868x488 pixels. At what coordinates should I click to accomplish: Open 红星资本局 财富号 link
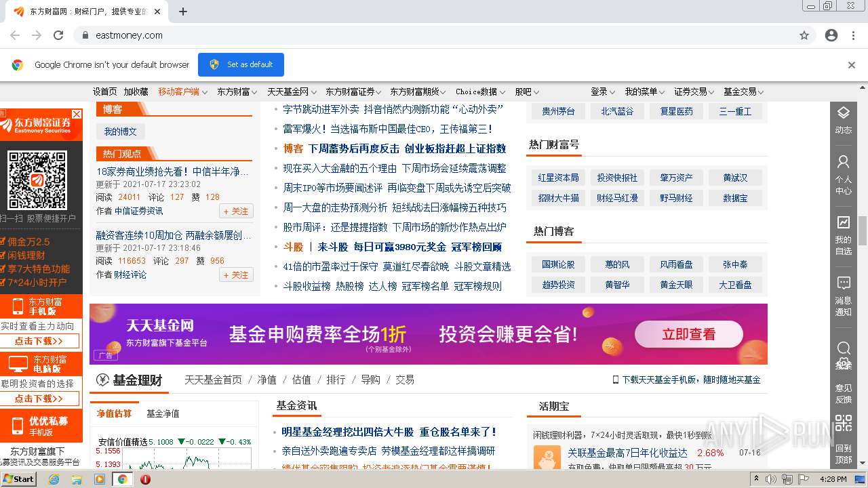coord(558,178)
